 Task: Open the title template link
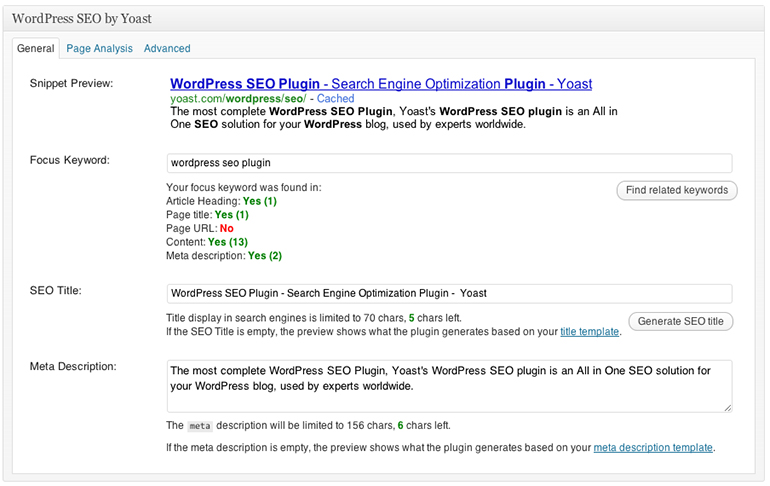tap(590, 330)
